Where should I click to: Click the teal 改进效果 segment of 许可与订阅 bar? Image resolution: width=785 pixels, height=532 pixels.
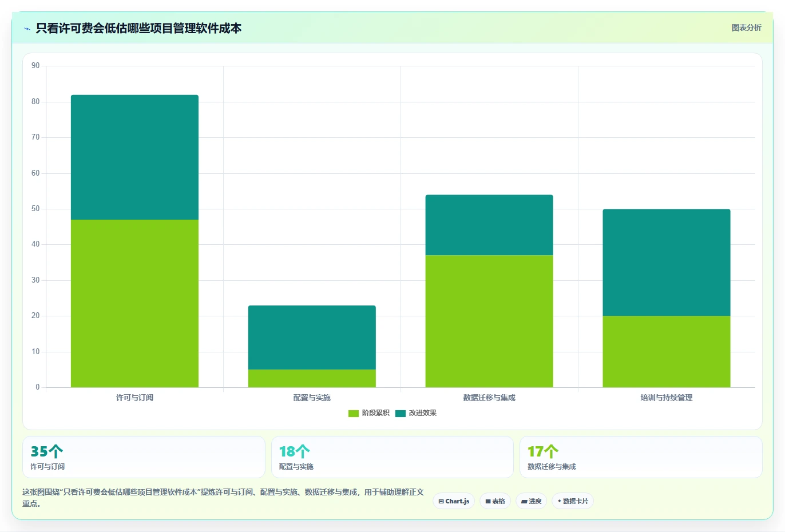pyautogui.click(x=134, y=157)
